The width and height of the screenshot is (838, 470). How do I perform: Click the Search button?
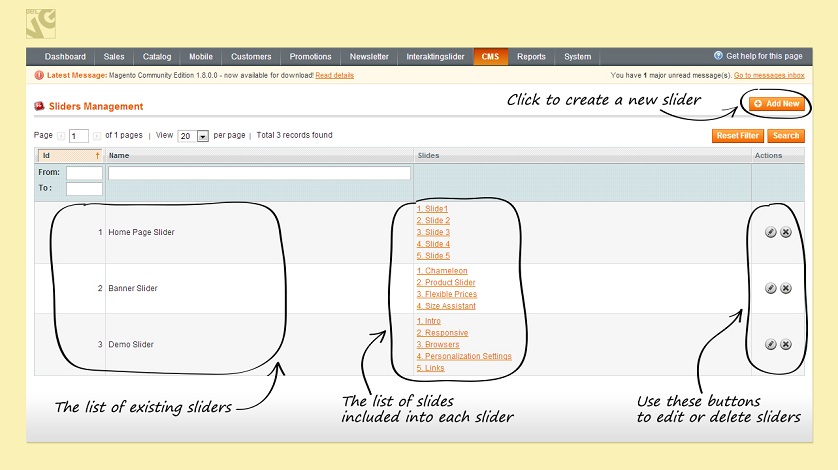pos(785,136)
